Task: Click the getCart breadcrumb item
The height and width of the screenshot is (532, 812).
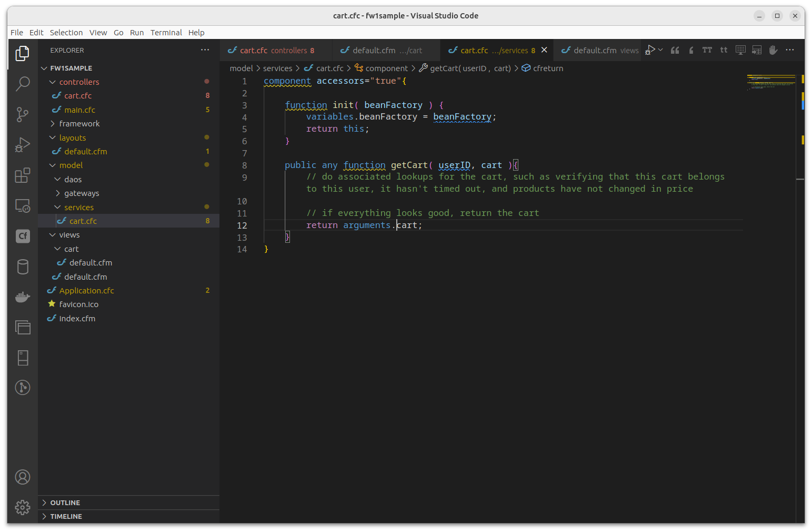Action: (x=465, y=68)
